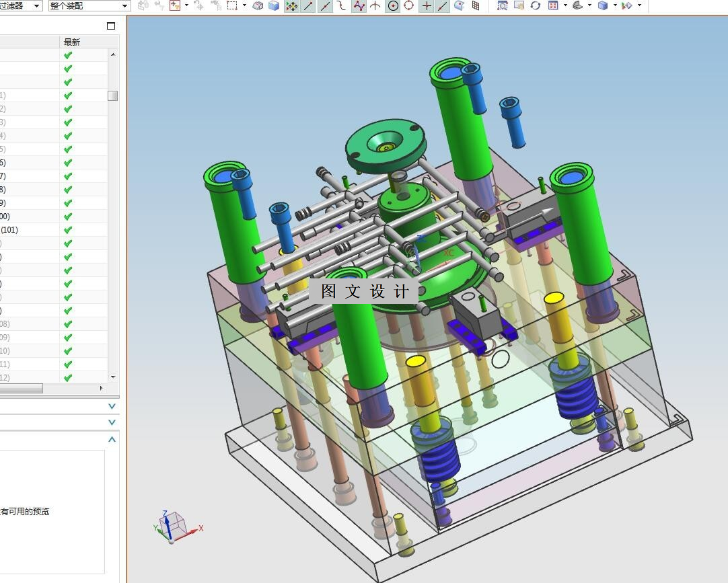Click the XYZ view triad in viewport

[x=178, y=527]
